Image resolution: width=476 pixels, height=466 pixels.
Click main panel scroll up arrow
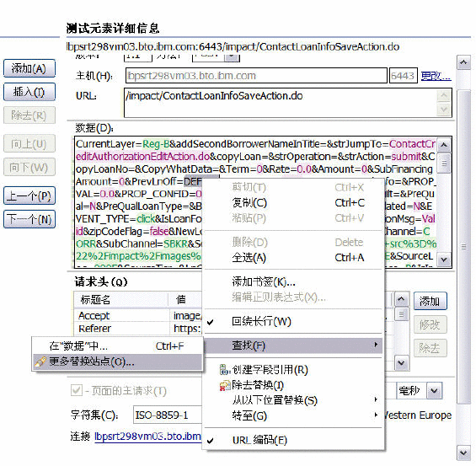(x=463, y=62)
